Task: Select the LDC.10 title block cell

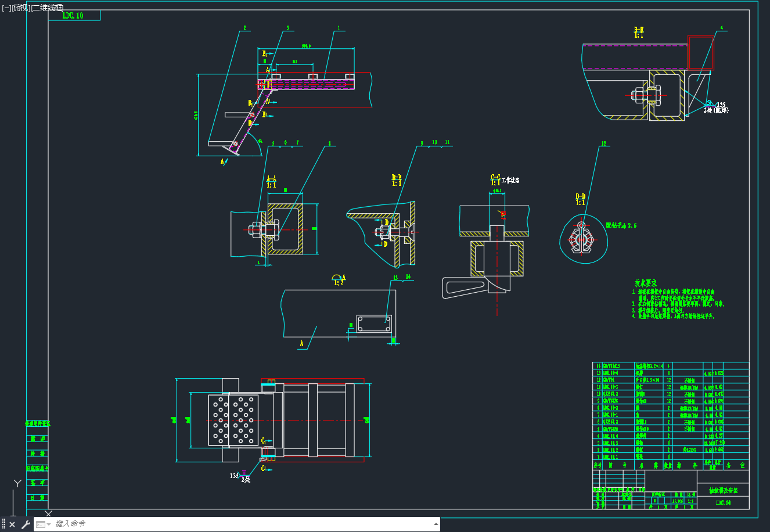Action: (723, 503)
